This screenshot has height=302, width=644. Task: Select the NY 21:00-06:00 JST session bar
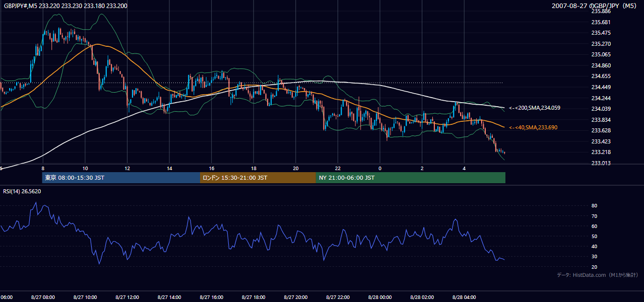point(411,178)
